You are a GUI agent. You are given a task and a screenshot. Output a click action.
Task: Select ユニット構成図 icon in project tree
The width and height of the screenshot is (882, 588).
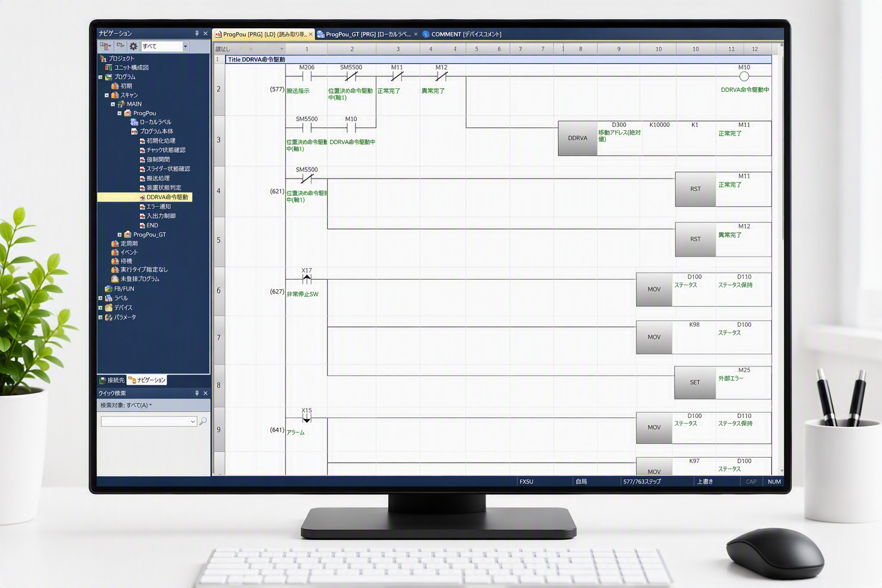click(109, 68)
